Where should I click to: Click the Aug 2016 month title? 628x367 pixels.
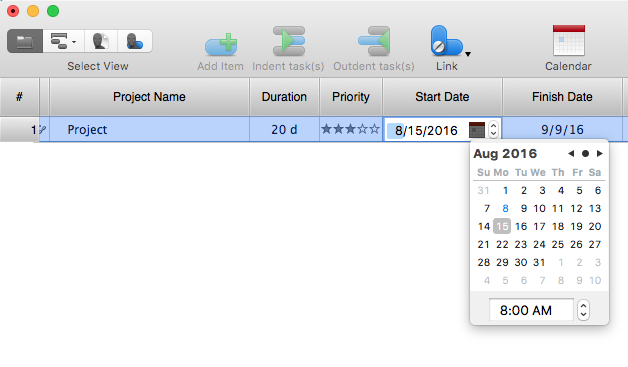[x=505, y=153]
